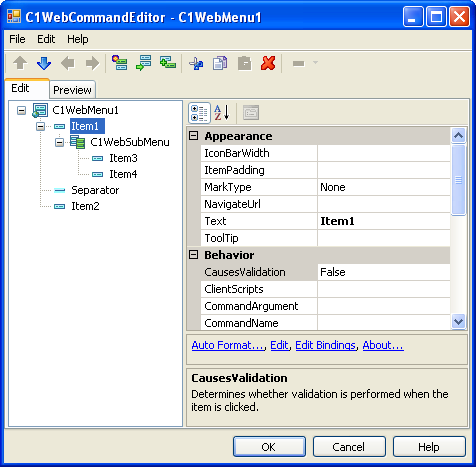This screenshot has width=476, height=468.
Task: Click the Edit link below the property grid
Action: (x=279, y=345)
